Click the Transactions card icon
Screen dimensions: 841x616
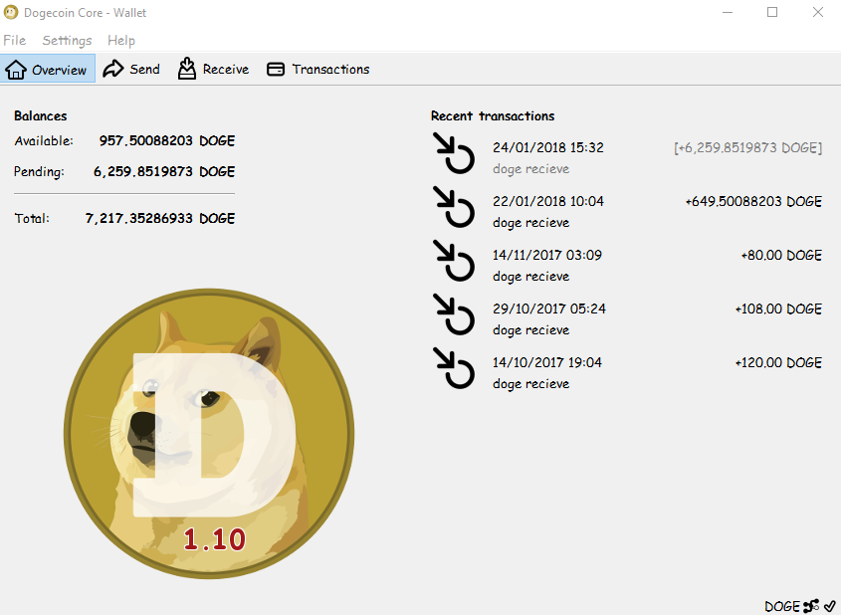pyautogui.click(x=276, y=69)
